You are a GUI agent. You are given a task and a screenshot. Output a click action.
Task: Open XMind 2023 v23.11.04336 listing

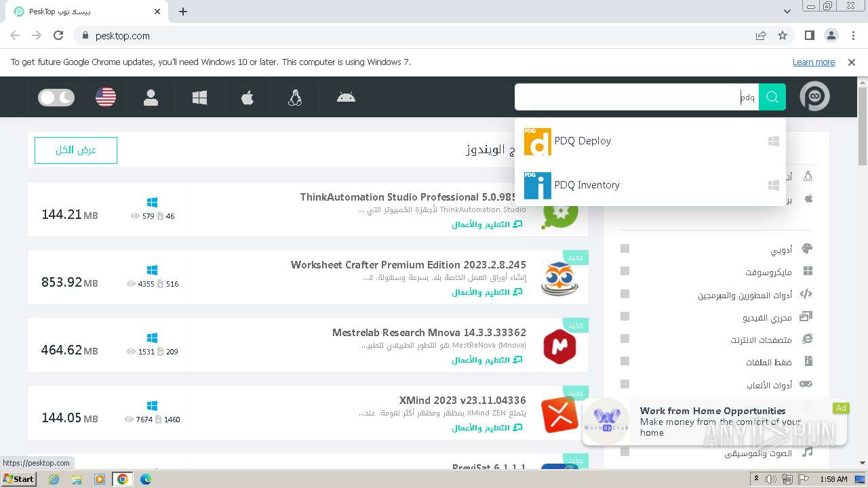coord(462,401)
